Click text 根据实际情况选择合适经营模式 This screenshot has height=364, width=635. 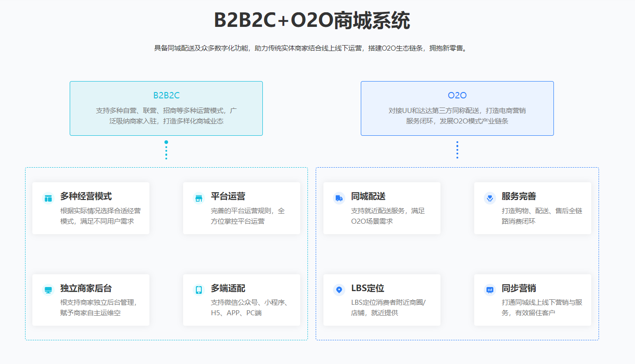coord(101,216)
